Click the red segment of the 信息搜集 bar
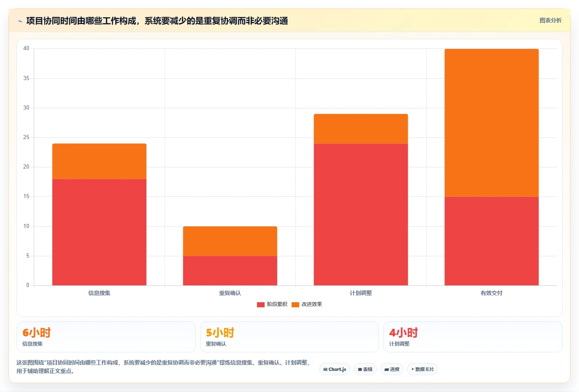The image size is (579, 392). tap(99, 232)
